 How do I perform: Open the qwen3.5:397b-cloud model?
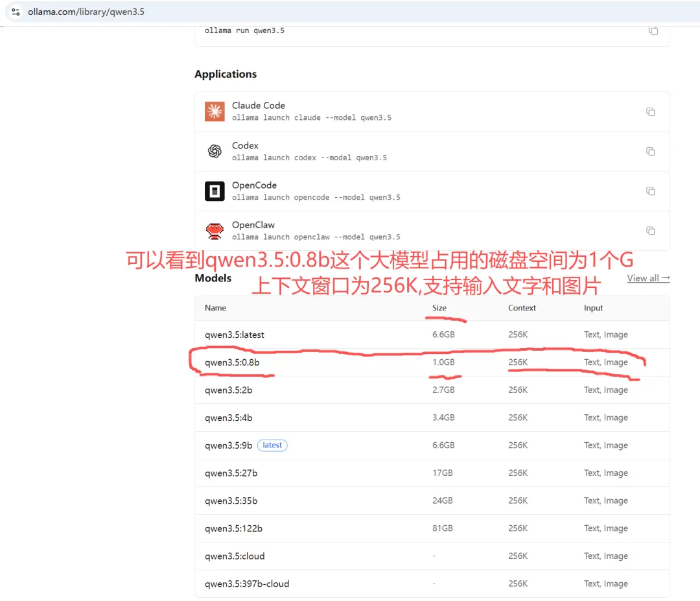[247, 584]
